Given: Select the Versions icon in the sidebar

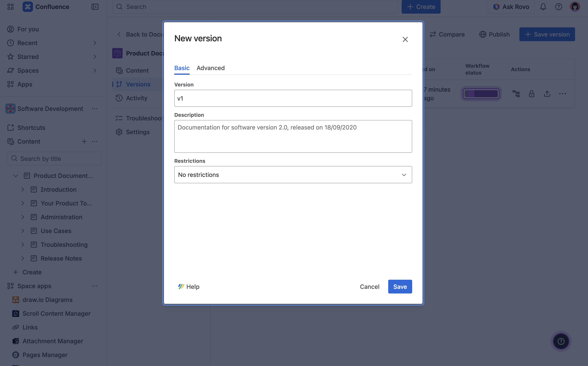Looking at the screenshot, I should click(119, 84).
